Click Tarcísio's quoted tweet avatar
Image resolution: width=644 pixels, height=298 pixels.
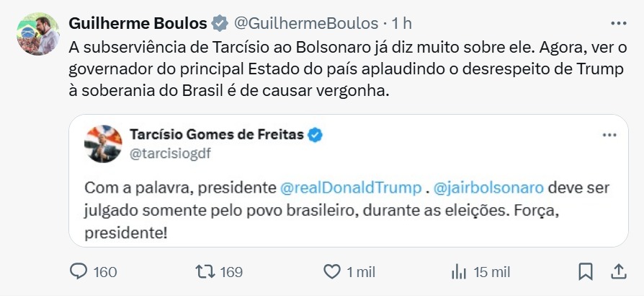(x=103, y=144)
